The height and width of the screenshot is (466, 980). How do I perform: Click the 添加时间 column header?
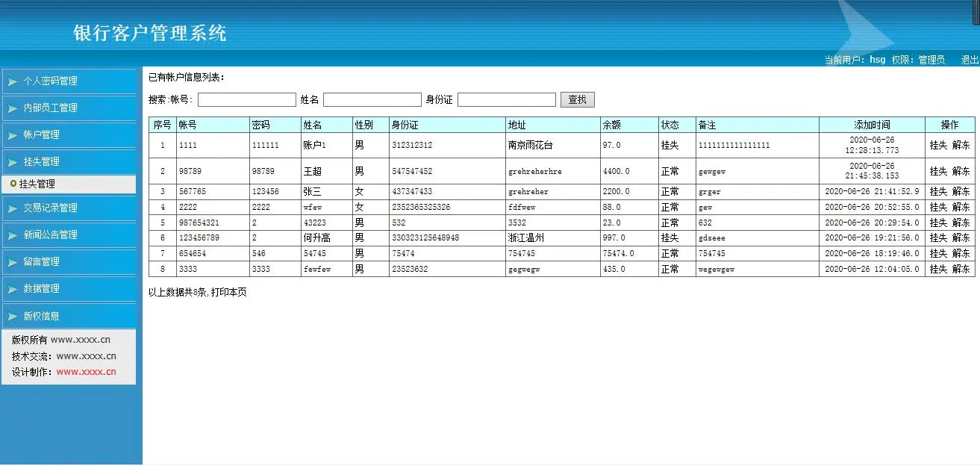tap(872, 125)
